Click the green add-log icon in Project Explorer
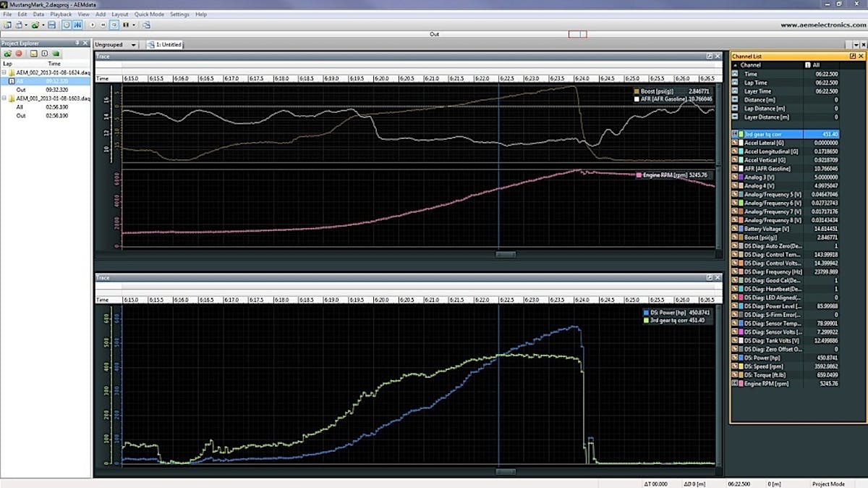 [7, 54]
